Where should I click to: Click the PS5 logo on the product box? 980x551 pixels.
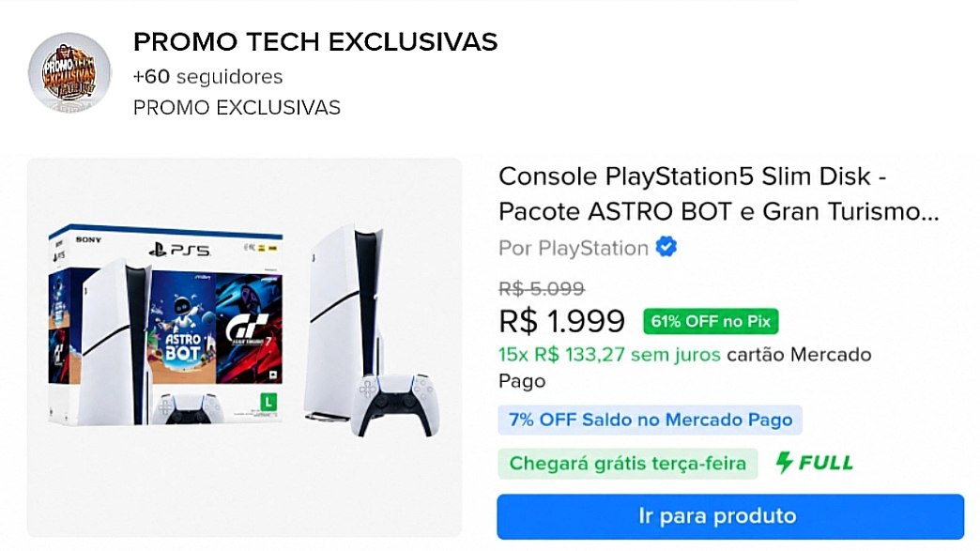179,250
